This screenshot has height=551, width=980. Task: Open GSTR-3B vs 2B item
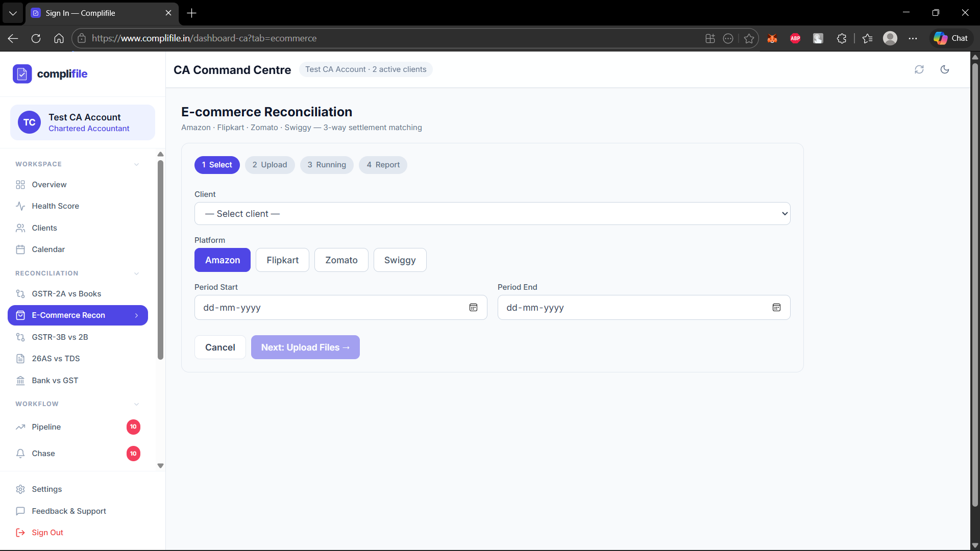(x=78, y=337)
